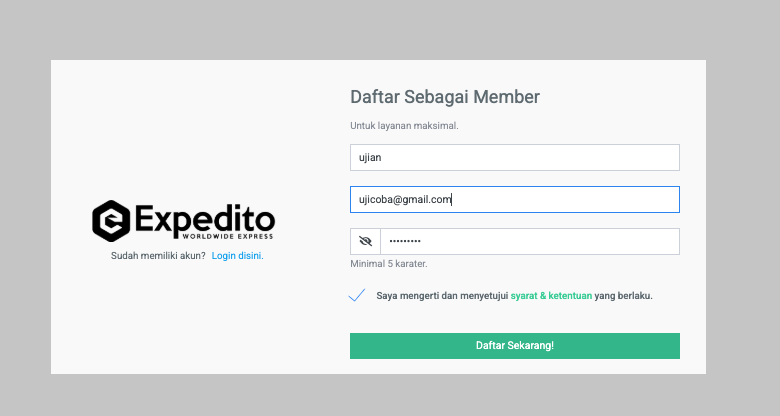Image resolution: width=780 pixels, height=416 pixels.
Task: Click the email field with ujicoba@gmail.com
Action: pyautogui.click(x=514, y=199)
